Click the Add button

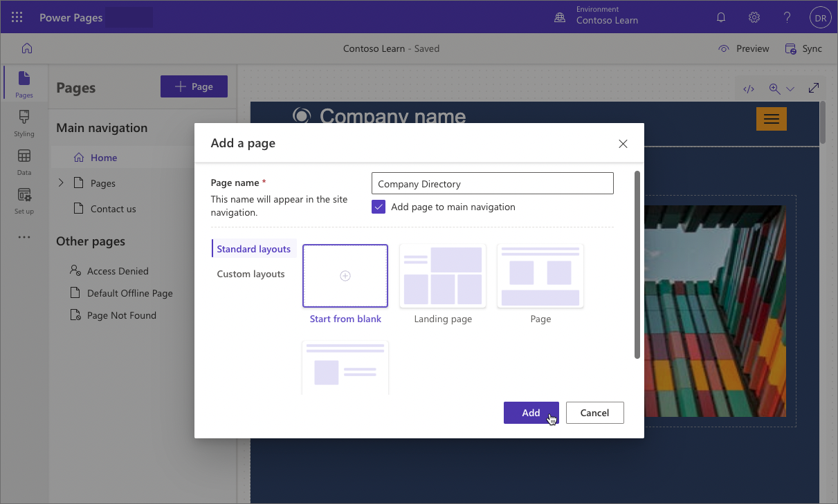(531, 413)
